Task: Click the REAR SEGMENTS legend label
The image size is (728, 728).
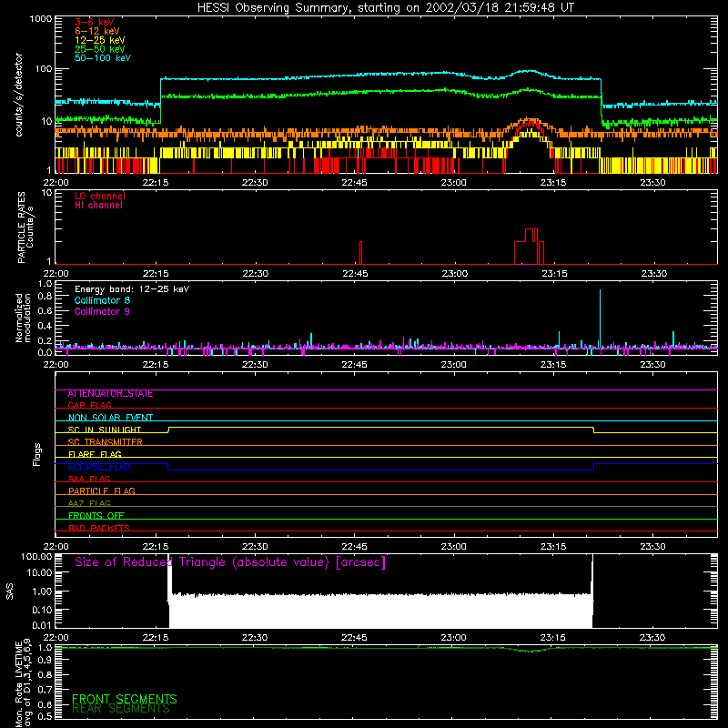Action: point(121,709)
